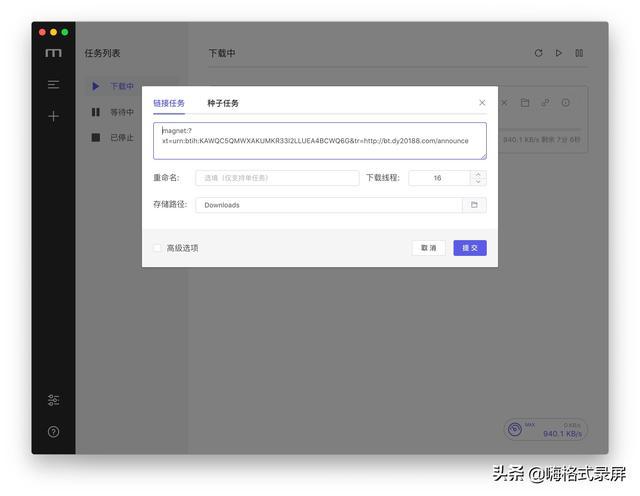Close the add task dialog
Image resolution: width=640 pixels, height=496 pixels.
pos(482,103)
